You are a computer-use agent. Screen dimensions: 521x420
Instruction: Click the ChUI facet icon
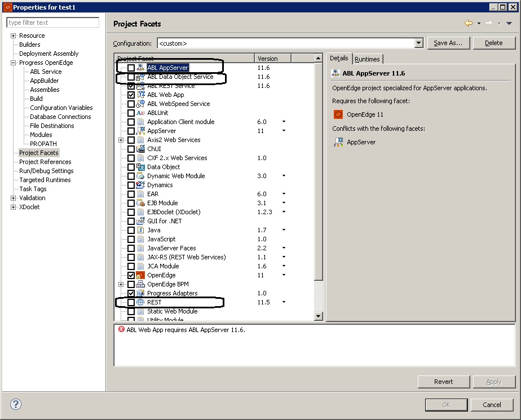[140, 149]
